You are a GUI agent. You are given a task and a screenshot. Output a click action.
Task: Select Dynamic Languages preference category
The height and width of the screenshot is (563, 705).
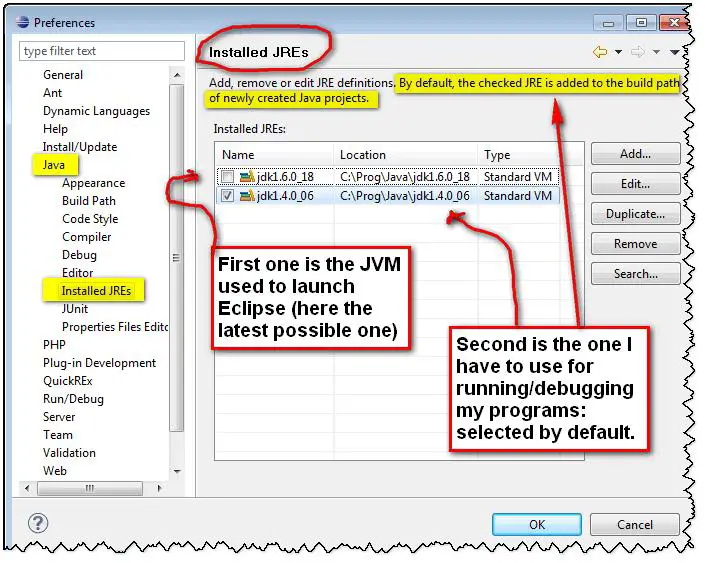point(96,111)
